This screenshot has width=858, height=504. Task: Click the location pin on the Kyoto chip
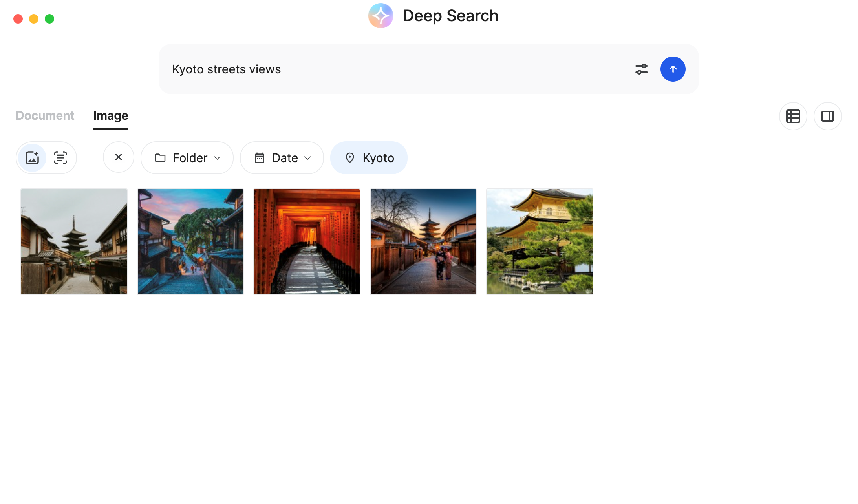[350, 158]
